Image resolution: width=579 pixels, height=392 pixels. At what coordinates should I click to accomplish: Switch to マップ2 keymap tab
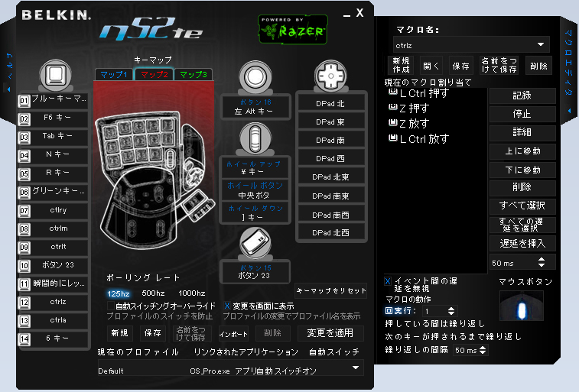(155, 74)
